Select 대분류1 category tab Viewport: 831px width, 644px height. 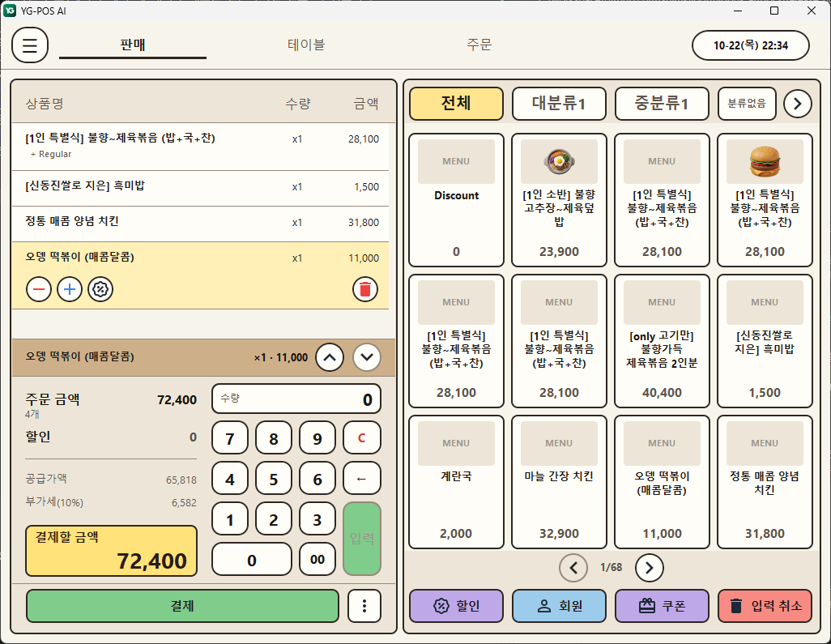coord(559,104)
